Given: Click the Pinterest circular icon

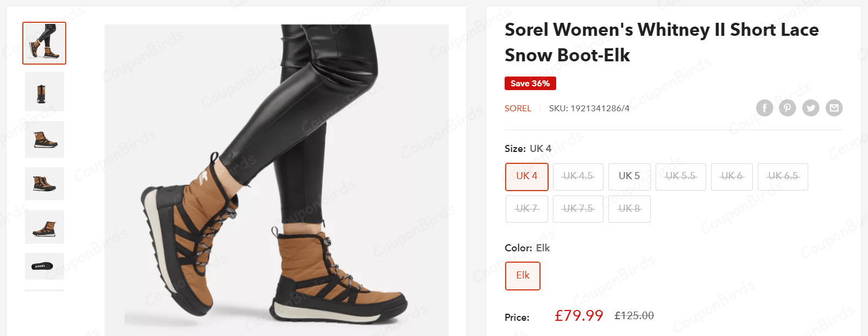Looking at the screenshot, I should (788, 108).
